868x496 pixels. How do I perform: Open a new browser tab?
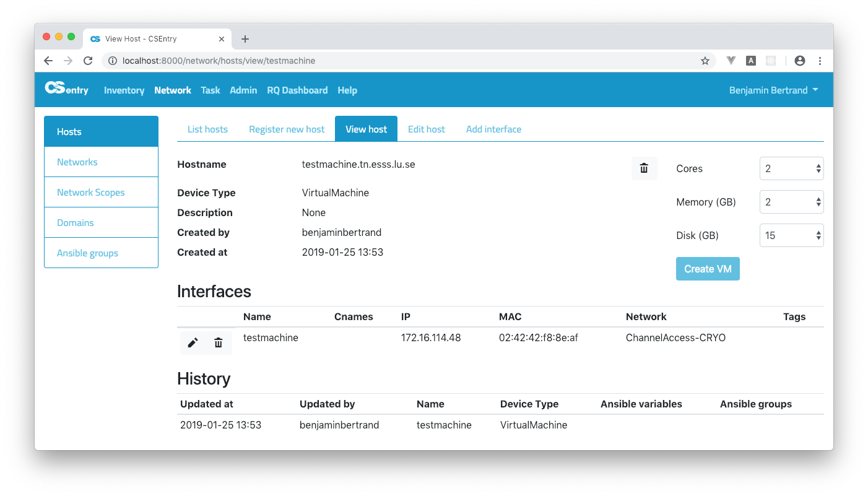(x=245, y=39)
